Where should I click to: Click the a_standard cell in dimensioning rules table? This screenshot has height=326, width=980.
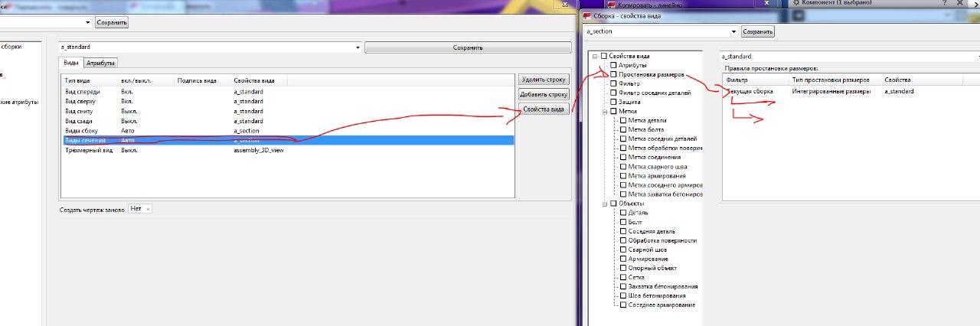[x=899, y=91]
